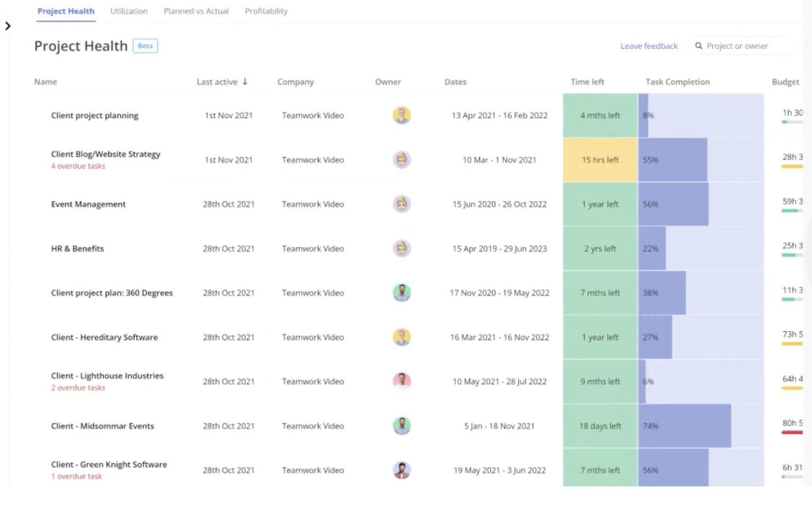Sort by the Company column header
Viewport: 812px width, 505px height.
[x=295, y=82]
